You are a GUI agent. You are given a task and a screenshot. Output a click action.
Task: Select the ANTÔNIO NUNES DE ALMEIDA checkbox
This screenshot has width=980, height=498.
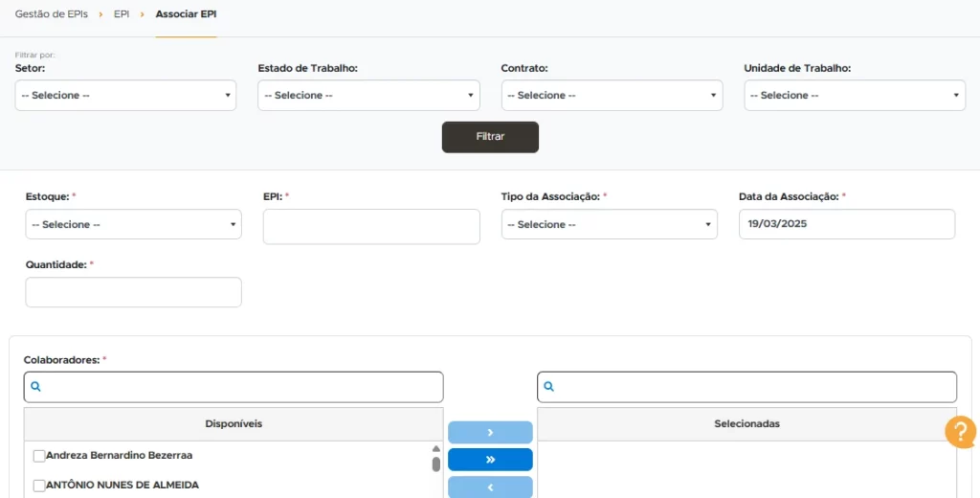coord(39,486)
